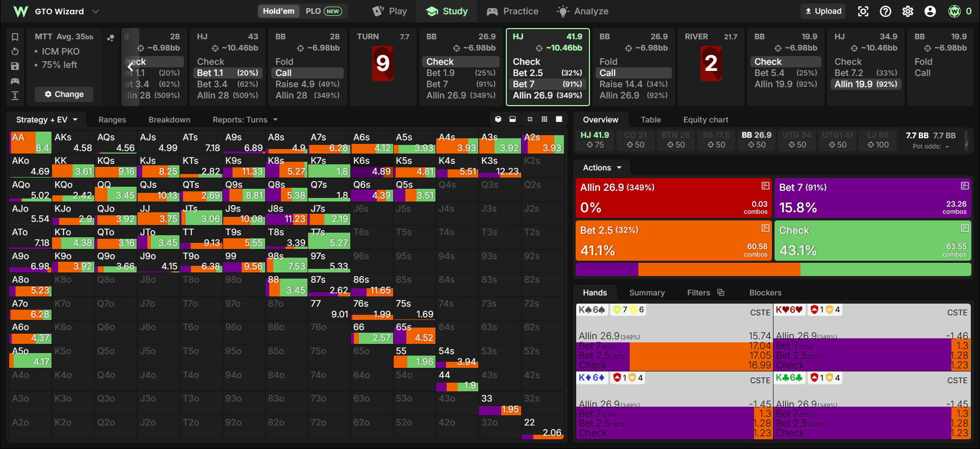
Task: Switch matrix to four-square compact layout
Action: (530, 119)
